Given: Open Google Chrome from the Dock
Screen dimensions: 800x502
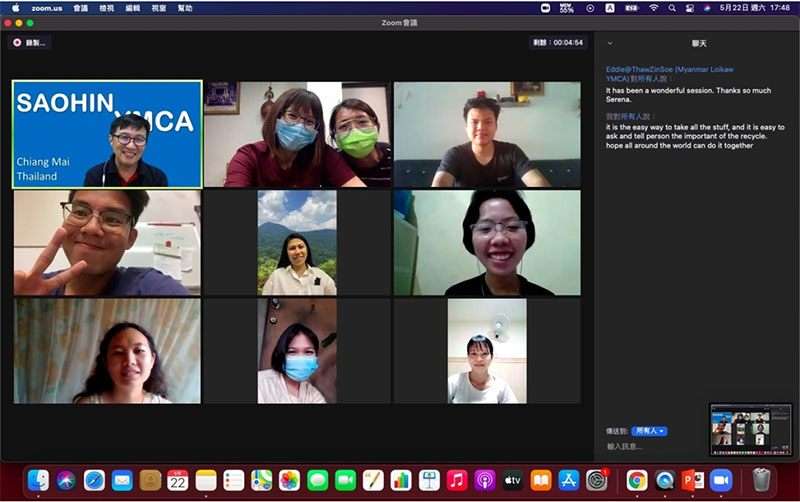Looking at the screenshot, I should (636, 480).
